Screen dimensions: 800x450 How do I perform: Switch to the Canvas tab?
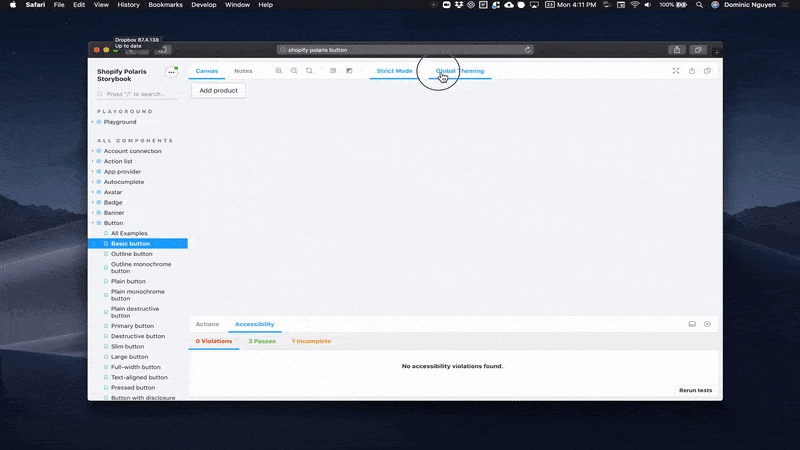click(x=207, y=71)
